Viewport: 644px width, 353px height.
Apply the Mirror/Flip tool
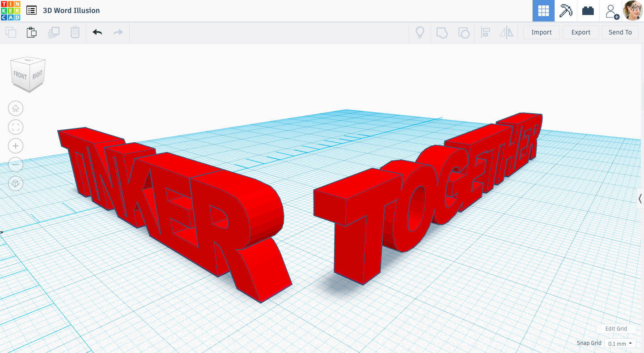507,32
